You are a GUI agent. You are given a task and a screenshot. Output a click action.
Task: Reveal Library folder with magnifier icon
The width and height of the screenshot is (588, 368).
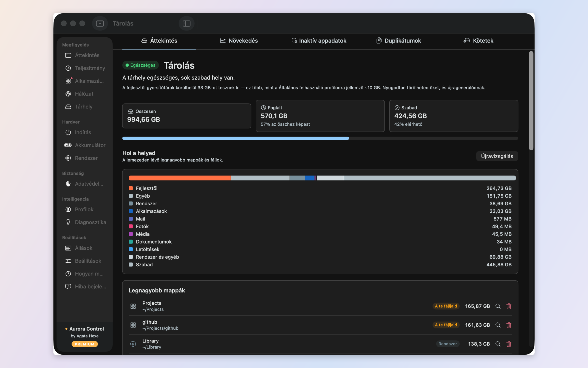point(498,344)
